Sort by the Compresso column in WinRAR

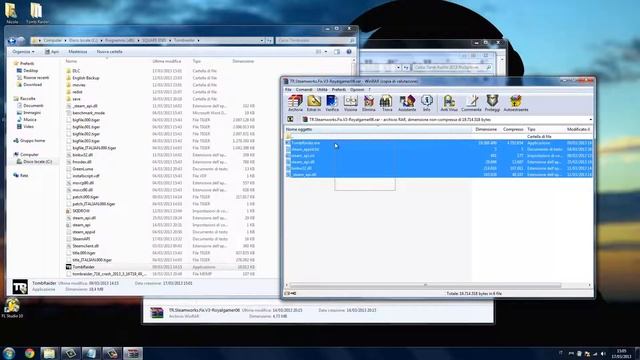click(x=513, y=129)
